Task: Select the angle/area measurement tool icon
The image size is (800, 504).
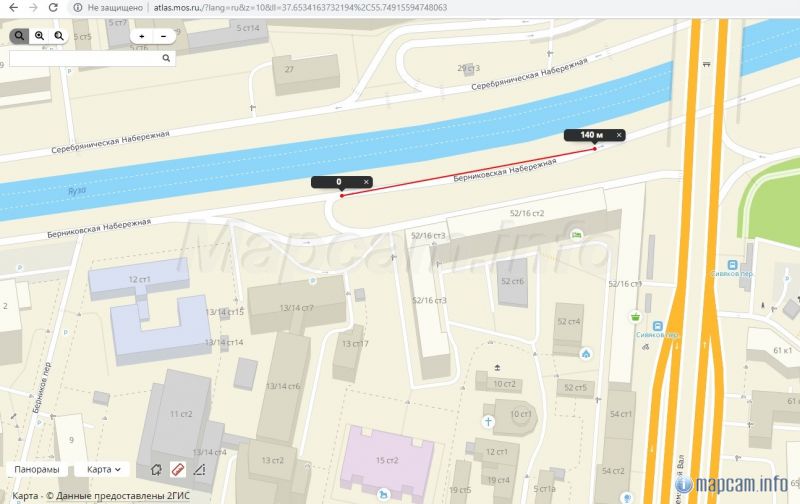Action: 199,469
